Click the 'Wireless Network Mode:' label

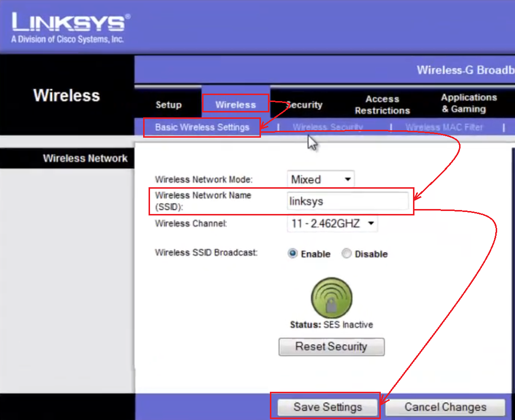[204, 180]
